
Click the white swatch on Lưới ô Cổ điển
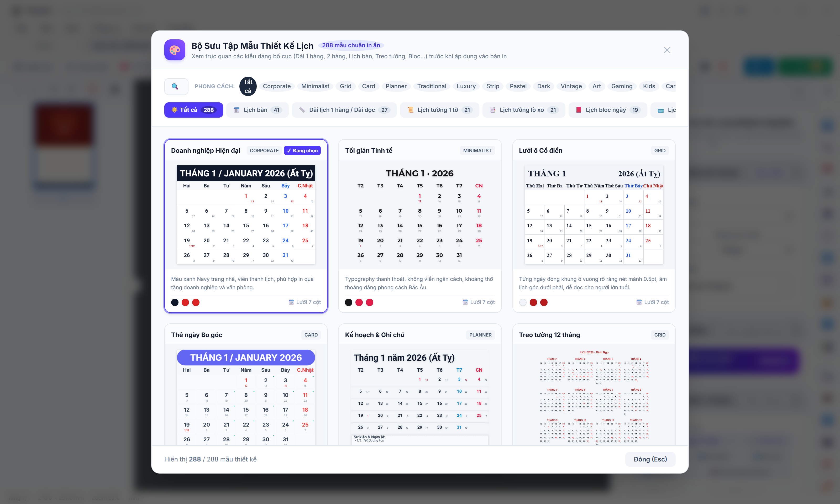(x=523, y=302)
